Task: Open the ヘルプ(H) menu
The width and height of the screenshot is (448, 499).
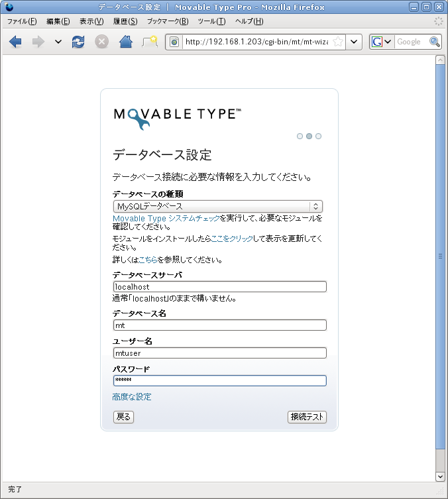Action: pyautogui.click(x=249, y=21)
